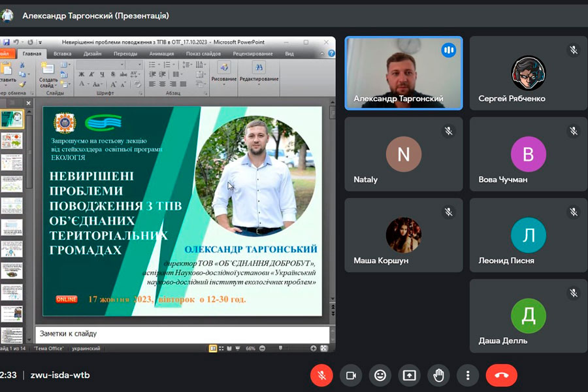This screenshot has width=588, height=392.
Task: Raise hand in the meeting
Action: click(x=438, y=376)
